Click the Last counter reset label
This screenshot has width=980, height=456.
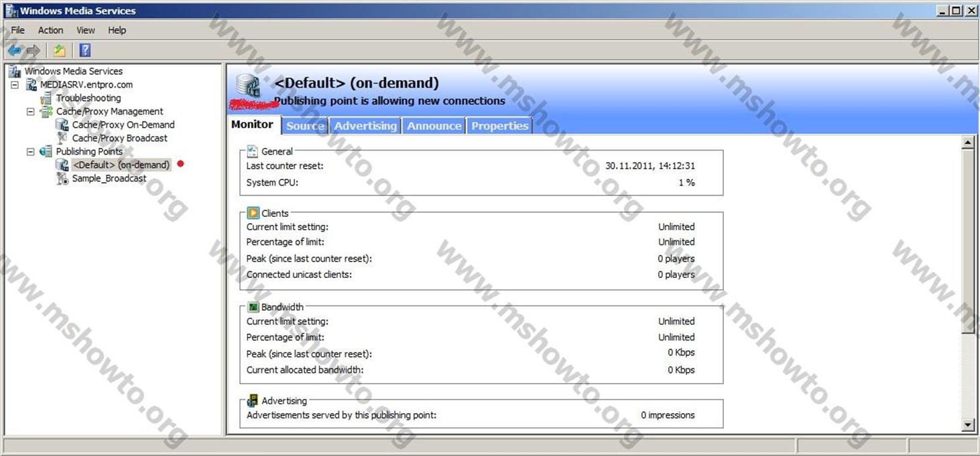(285, 165)
